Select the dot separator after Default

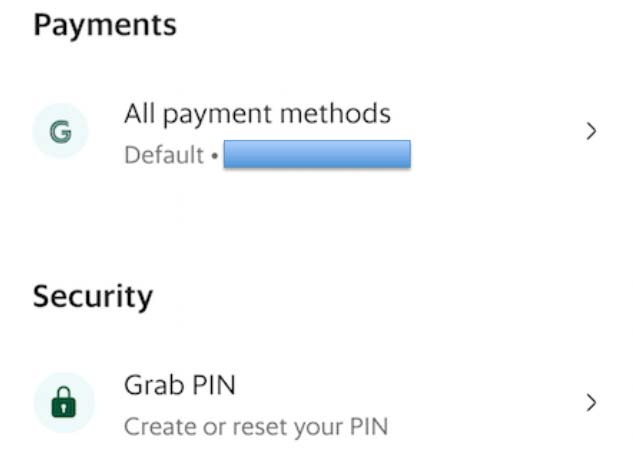214,158
